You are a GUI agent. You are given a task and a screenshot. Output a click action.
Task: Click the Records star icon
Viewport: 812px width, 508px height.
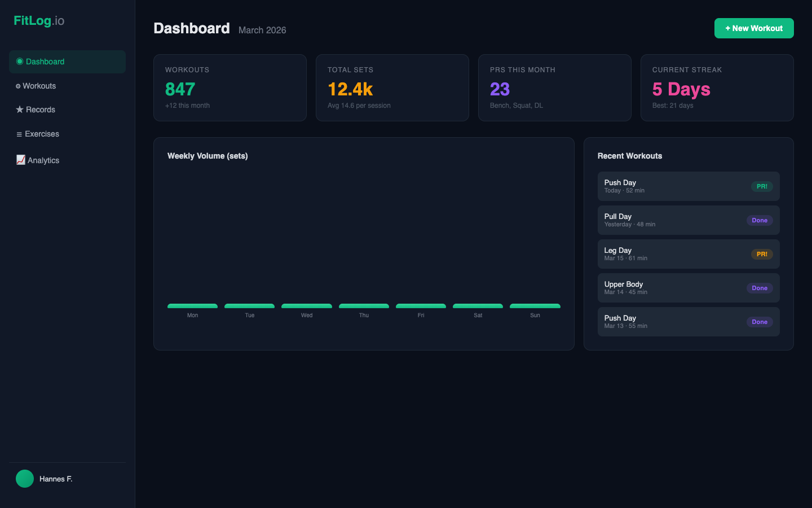point(20,110)
